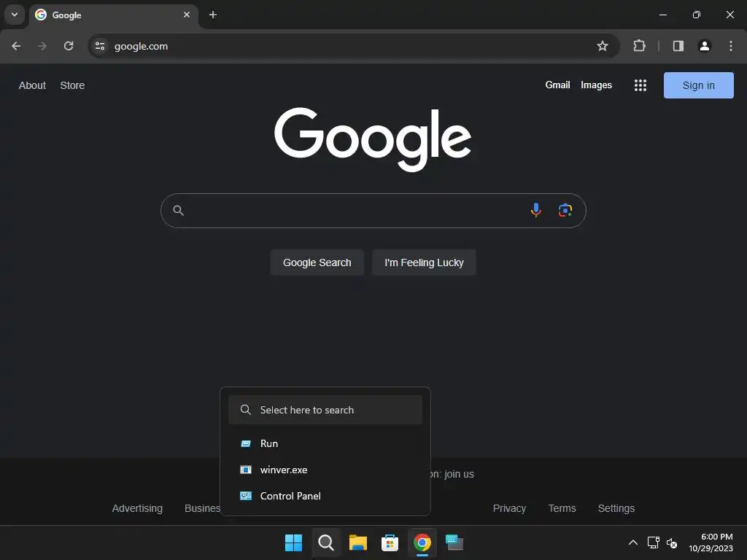The image size is (747, 560).
Task: View site information icon beside google.com
Action: pyautogui.click(x=100, y=46)
